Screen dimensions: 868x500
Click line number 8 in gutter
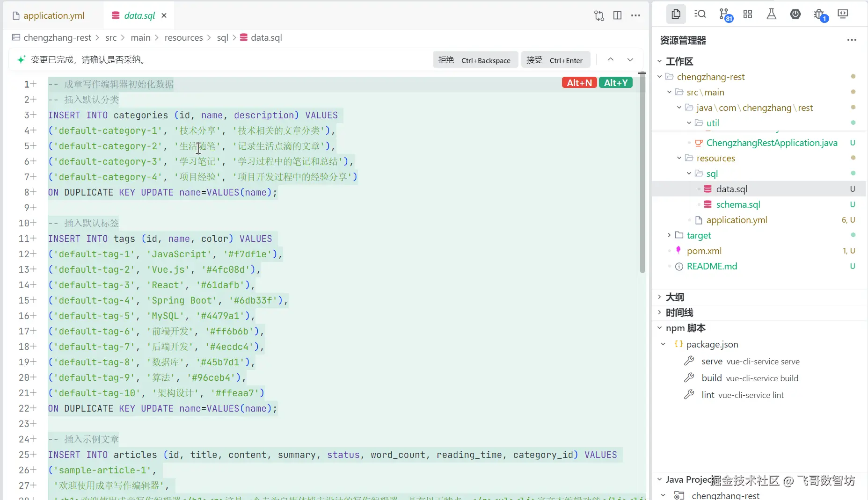27,192
